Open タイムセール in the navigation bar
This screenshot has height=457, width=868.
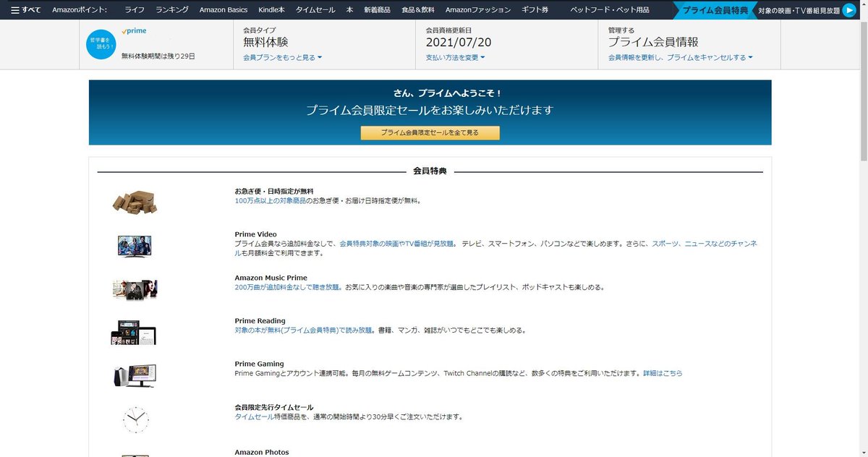[315, 10]
